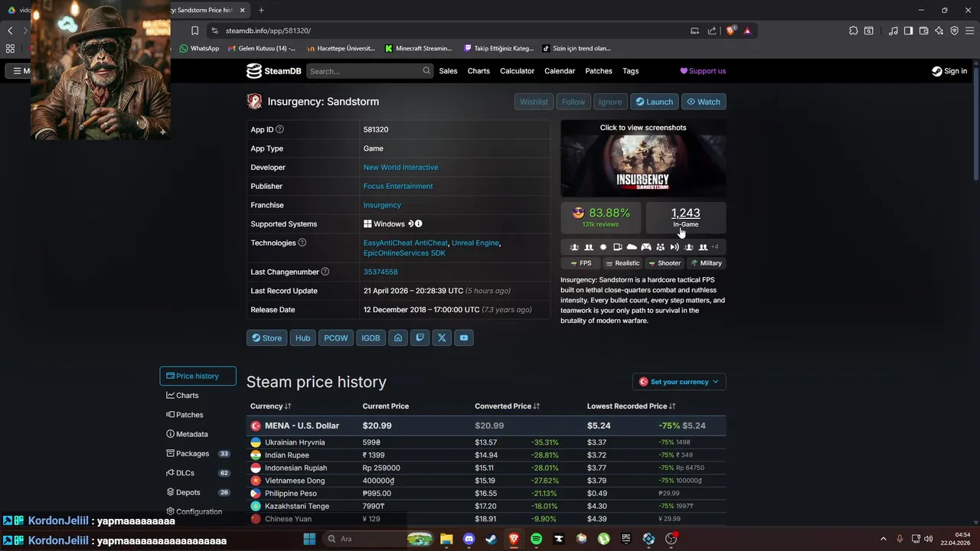Click the search magnifier icon in SteamDB search

coord(426,70)
